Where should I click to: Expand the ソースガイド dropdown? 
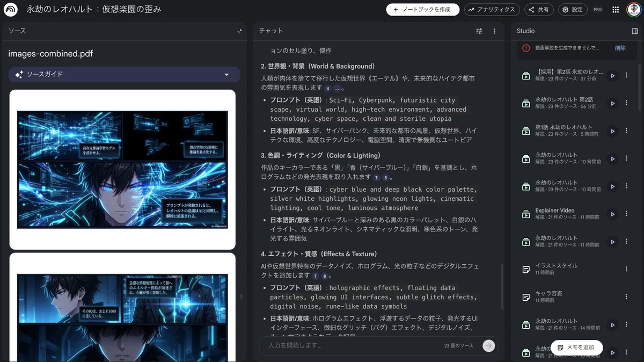coord(226,75)
